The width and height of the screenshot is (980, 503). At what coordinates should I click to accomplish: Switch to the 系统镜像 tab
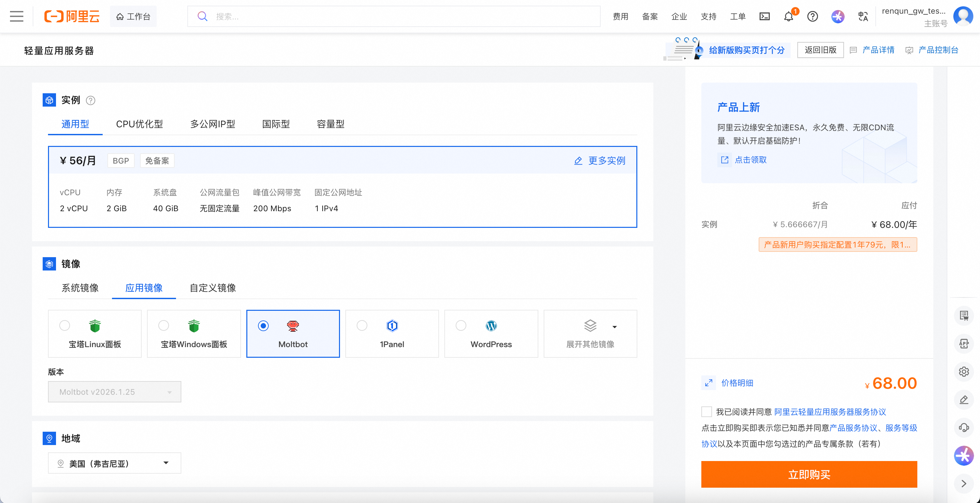click(x=80, y=288)
